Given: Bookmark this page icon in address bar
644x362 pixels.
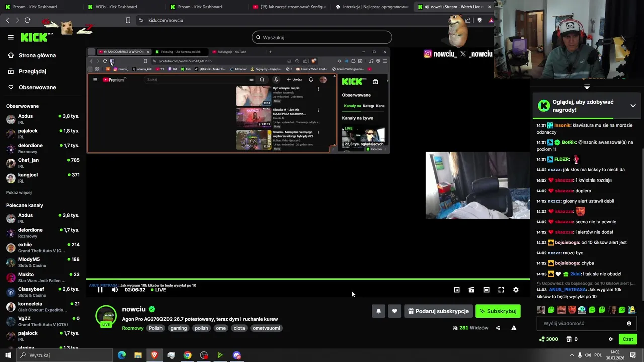Looking at the screenshot, I should (x=128, y=20).
